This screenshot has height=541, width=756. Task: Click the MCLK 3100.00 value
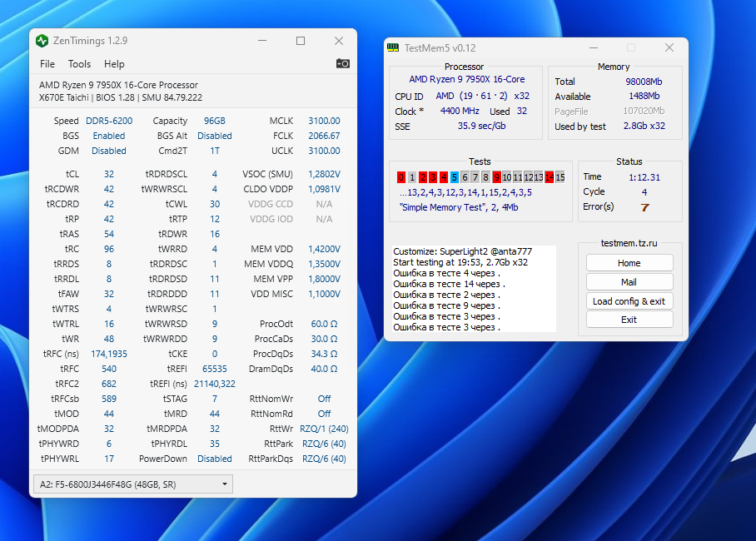coord(324,121)
